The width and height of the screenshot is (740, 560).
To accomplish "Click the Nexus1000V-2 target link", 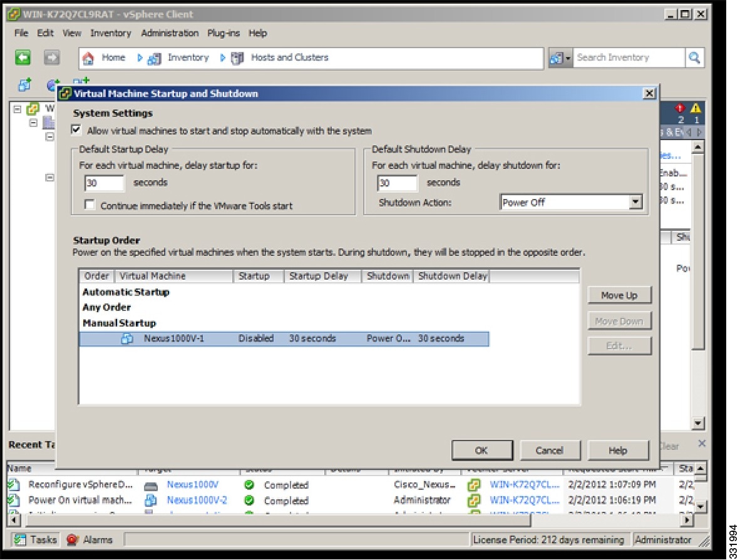I will [197, 500].
